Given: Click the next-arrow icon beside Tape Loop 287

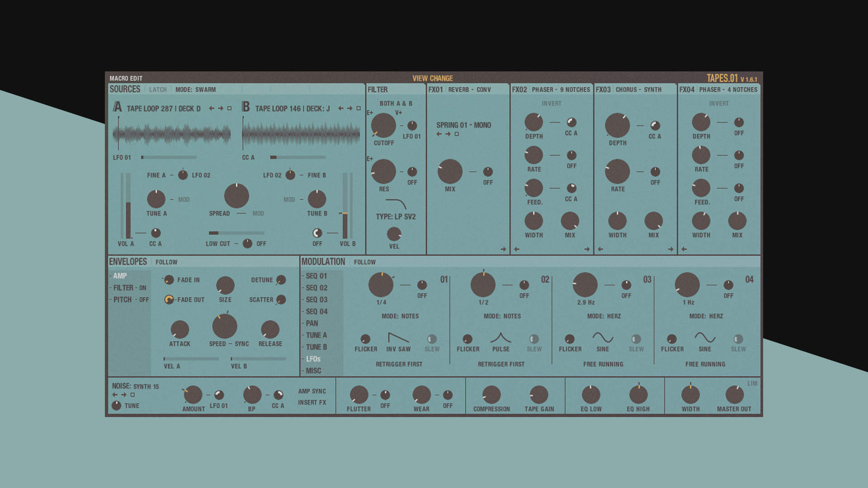Looking at the screenshot, I should 222,108.
